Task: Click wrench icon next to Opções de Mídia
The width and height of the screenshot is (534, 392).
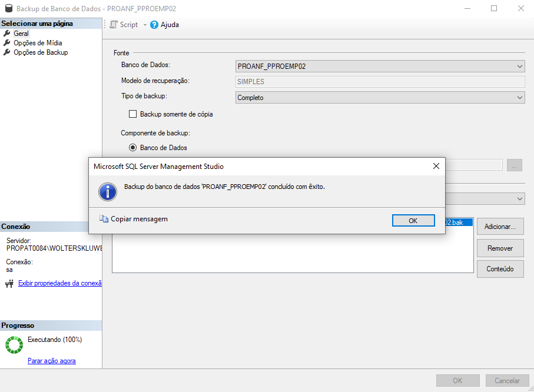Action: (7, 43)
